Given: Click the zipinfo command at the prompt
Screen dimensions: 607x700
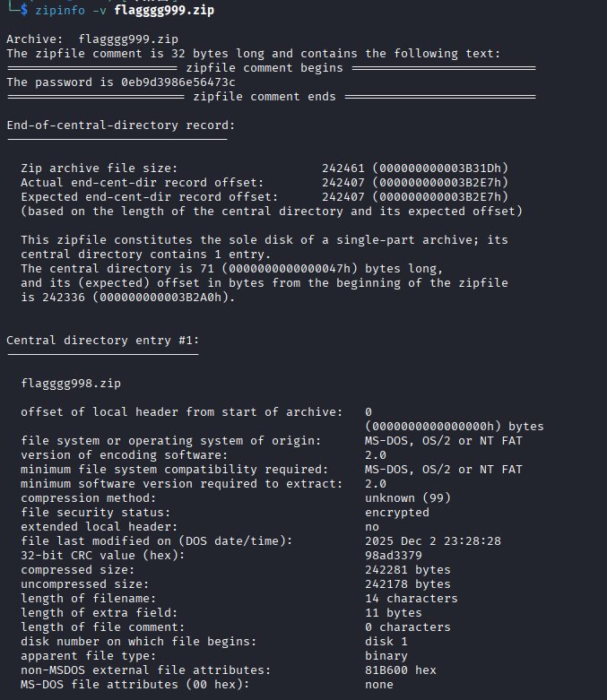Looking at the screenshot, I should [59, 10].
